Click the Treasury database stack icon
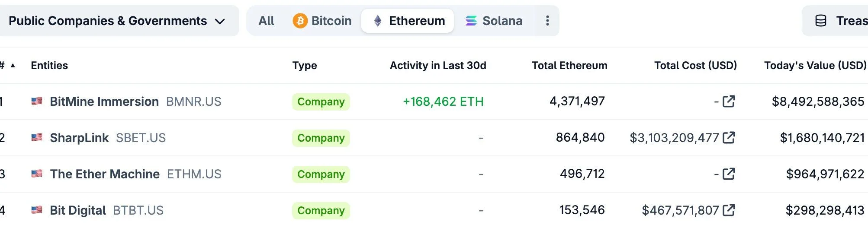Viewport: 868px width, 228px height. (x=820, y=21)
